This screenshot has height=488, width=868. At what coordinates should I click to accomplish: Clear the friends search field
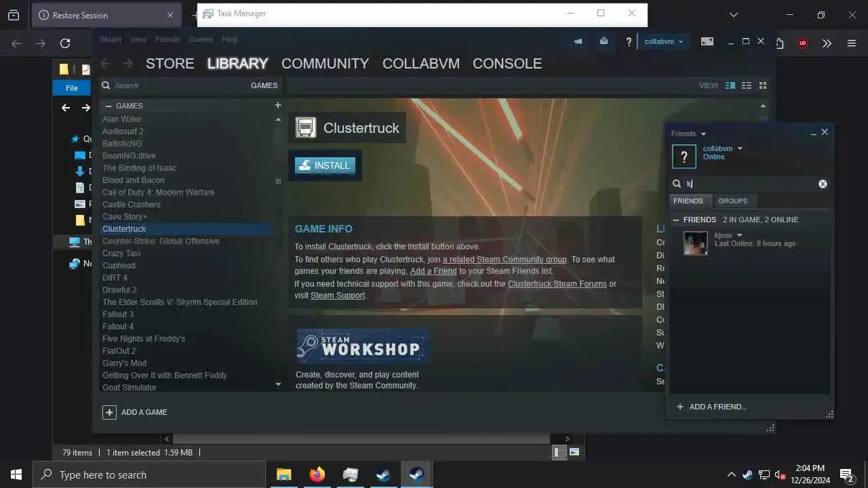point(823,184)
